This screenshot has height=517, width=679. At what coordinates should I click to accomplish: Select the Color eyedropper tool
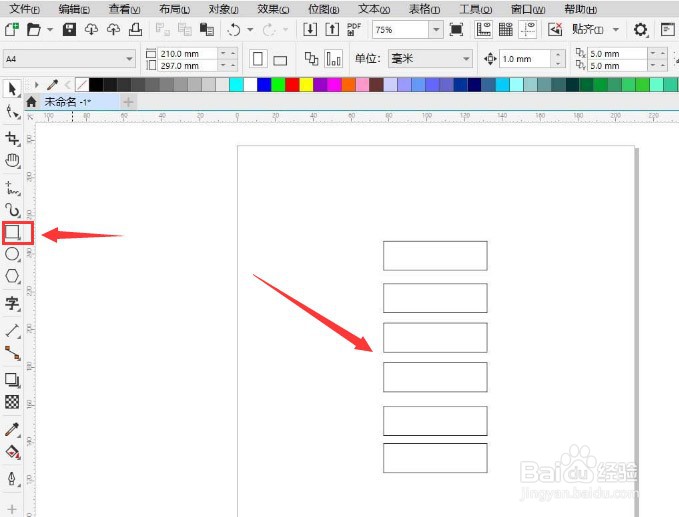coord(12,429)
